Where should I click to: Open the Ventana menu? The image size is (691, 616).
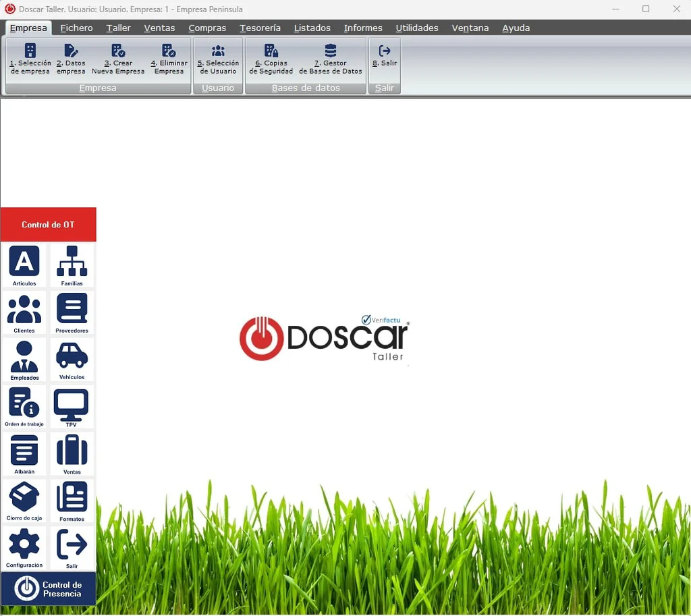470,28
